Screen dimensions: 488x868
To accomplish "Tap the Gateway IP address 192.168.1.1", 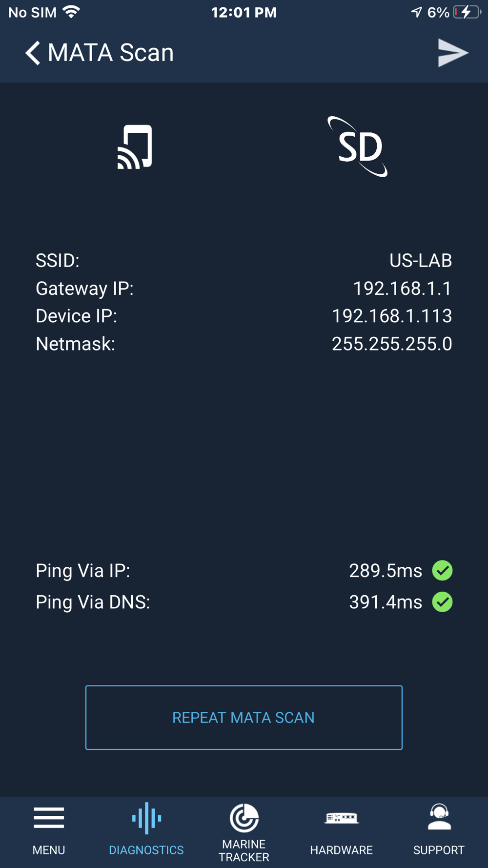I will (x=403, y=289).
